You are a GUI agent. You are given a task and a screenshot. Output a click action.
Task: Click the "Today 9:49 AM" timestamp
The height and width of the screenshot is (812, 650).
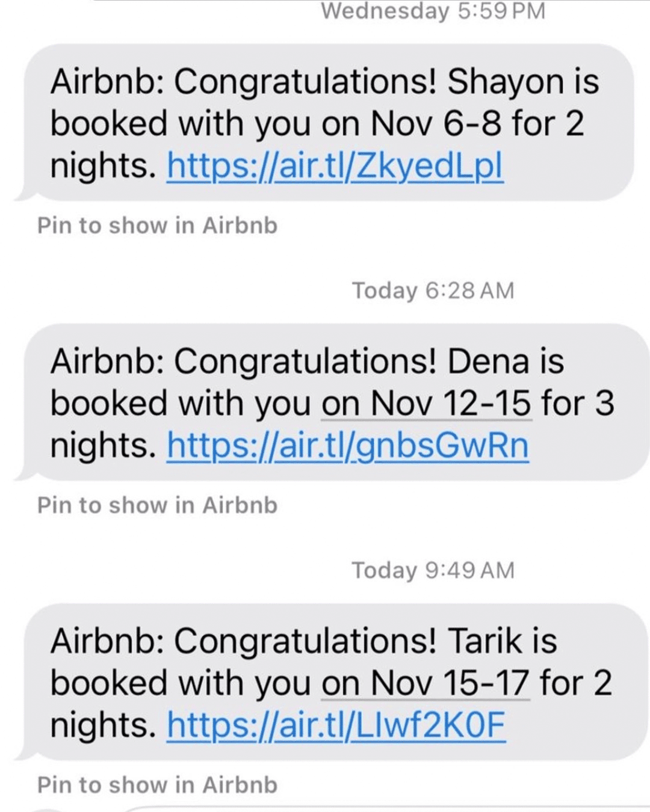click(433, 570)
